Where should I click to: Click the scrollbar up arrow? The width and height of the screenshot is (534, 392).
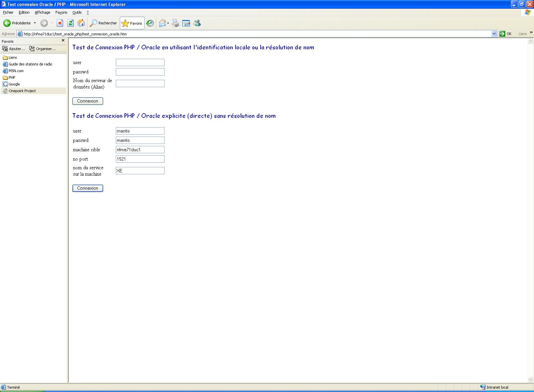(531, 41)
